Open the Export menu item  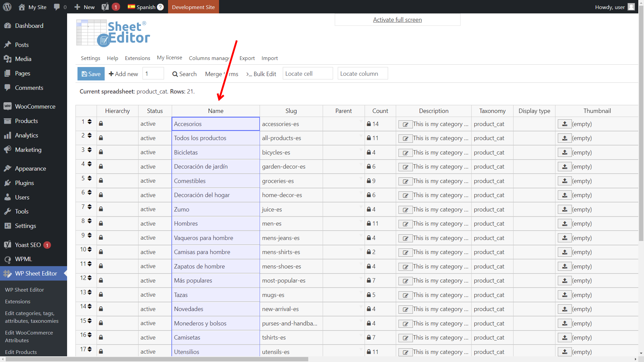pos(247,58)
